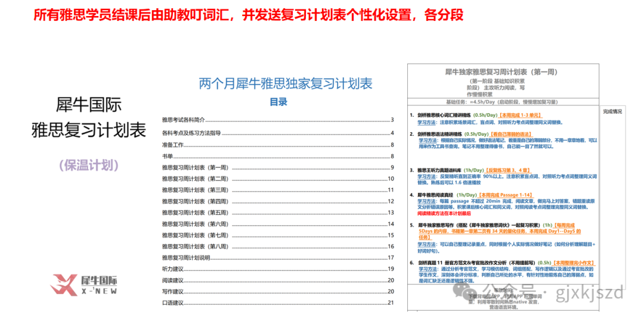Open 雅思复习周计划表(第七周) contents entry
644x318 pixels.
(278, 235)
